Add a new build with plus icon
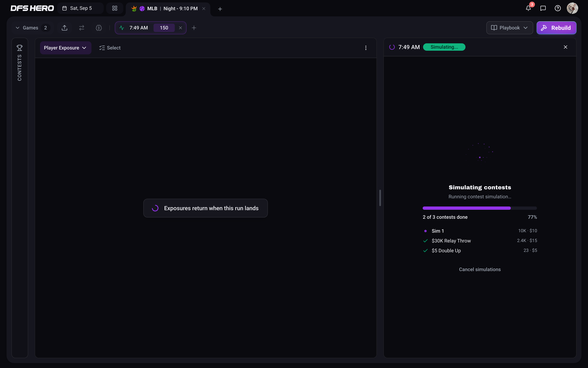 pyautogui.click(x=194, y=28)
